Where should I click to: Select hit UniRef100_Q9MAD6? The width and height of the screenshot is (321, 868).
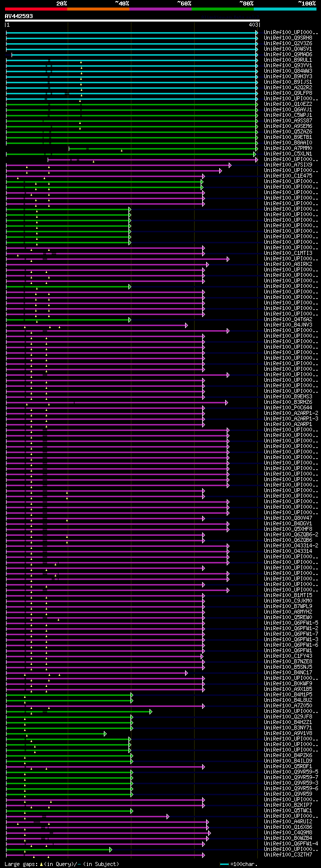tap(288, 54)
